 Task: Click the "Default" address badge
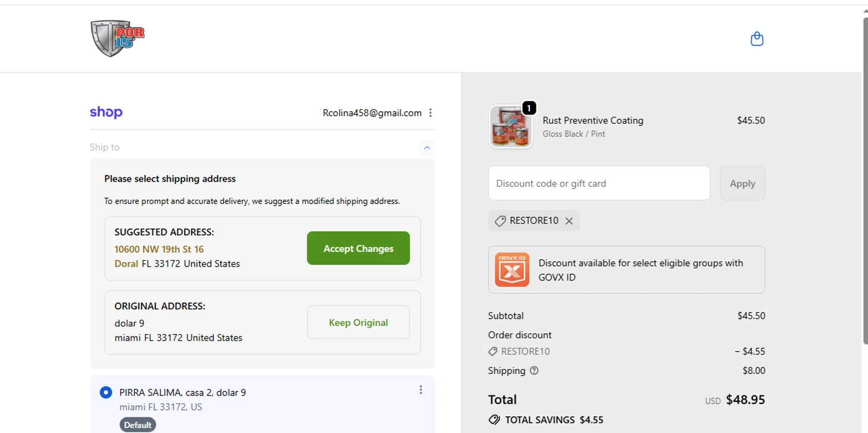138,425
